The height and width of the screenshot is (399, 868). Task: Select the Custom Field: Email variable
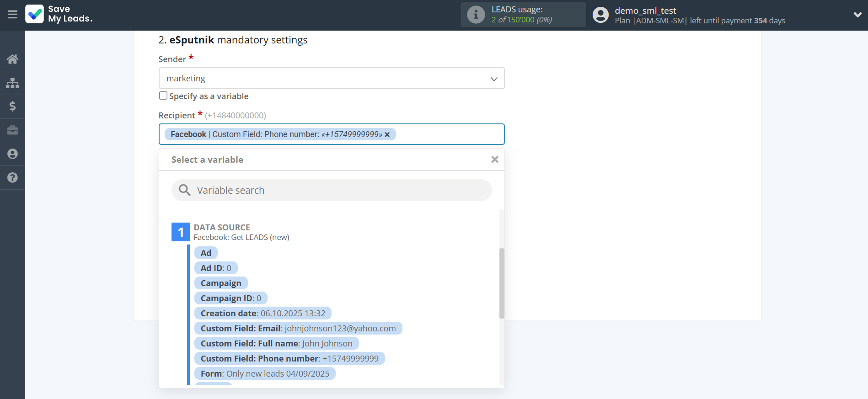coord(298,328)
